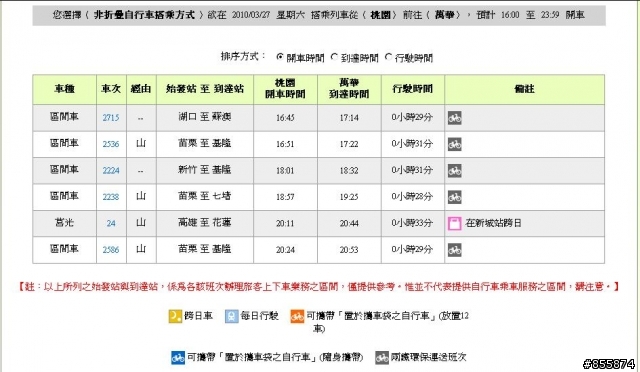Viewport: 640px width, 372px height.
Task: Click the 桃園 開車時間 column header
Action: point(285,89)
